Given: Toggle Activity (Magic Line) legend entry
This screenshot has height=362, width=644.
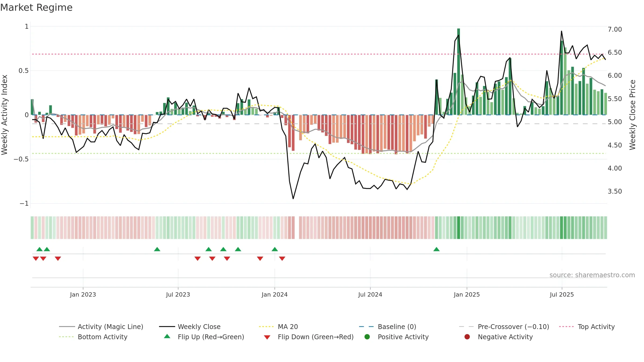Looking at the screenshot, I should coord(101,327).
